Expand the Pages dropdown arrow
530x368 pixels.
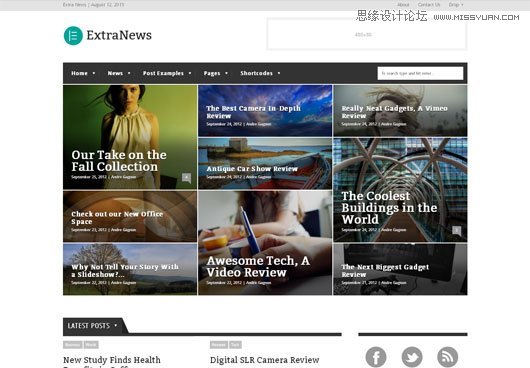click(x=226, y=73)
